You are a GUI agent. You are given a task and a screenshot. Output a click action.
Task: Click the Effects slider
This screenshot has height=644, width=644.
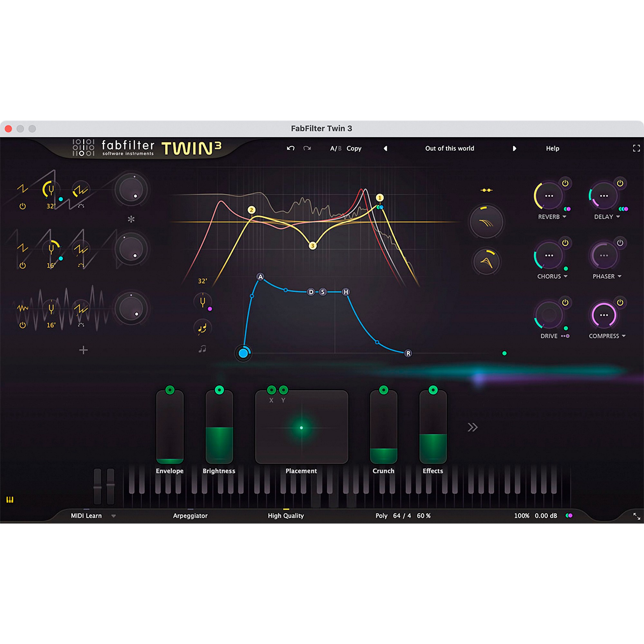point(433,427)
